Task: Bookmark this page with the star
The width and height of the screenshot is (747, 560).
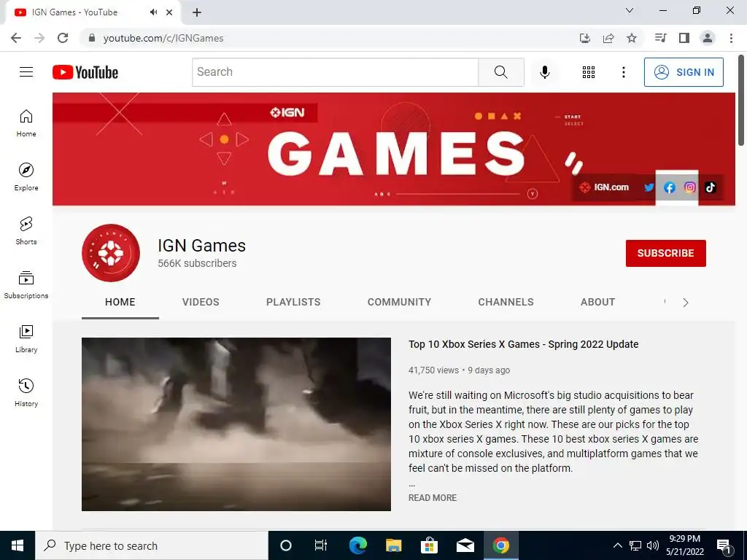Action: tap(632, 38)
